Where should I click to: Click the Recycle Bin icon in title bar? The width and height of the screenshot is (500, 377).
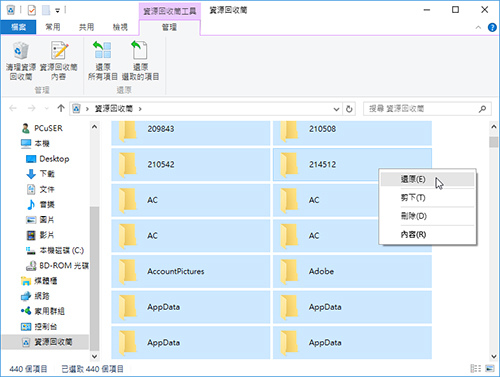(11, 10)
